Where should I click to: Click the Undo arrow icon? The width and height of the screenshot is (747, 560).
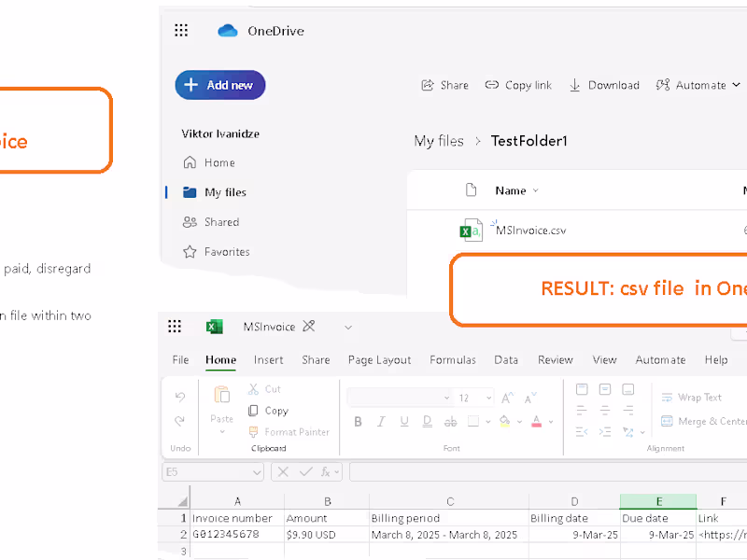[x=180, y=397]
